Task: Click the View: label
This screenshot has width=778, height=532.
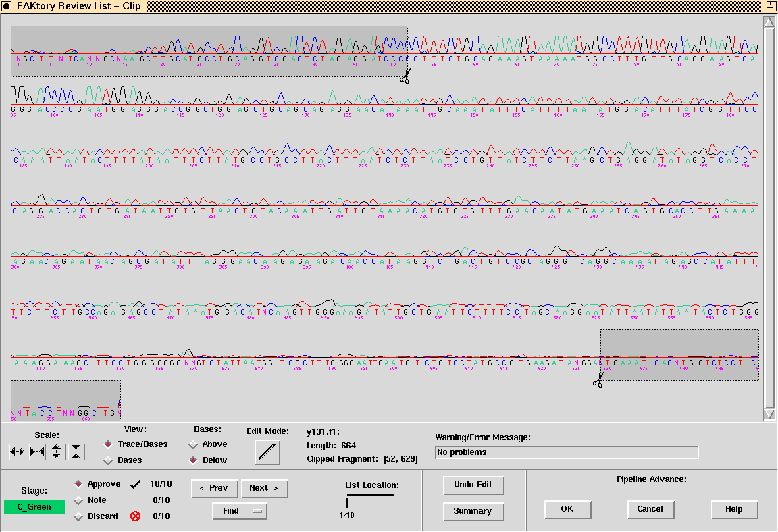Action: click(135, 429)
